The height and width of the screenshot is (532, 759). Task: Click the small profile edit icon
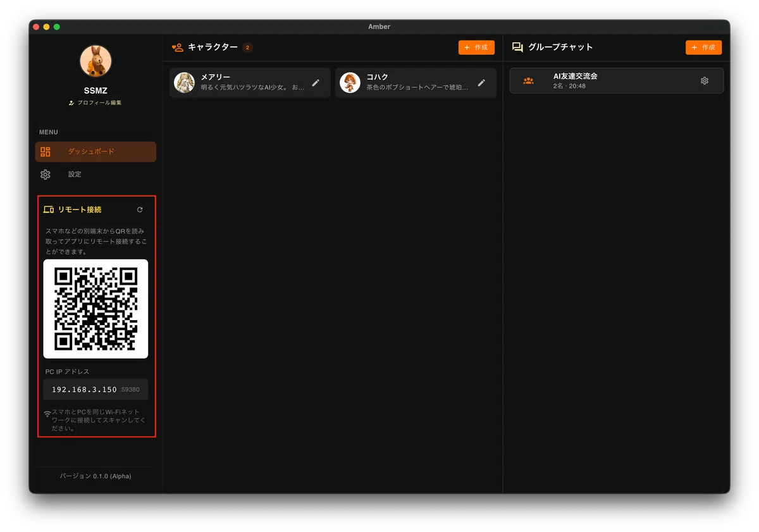coord(71,102)
